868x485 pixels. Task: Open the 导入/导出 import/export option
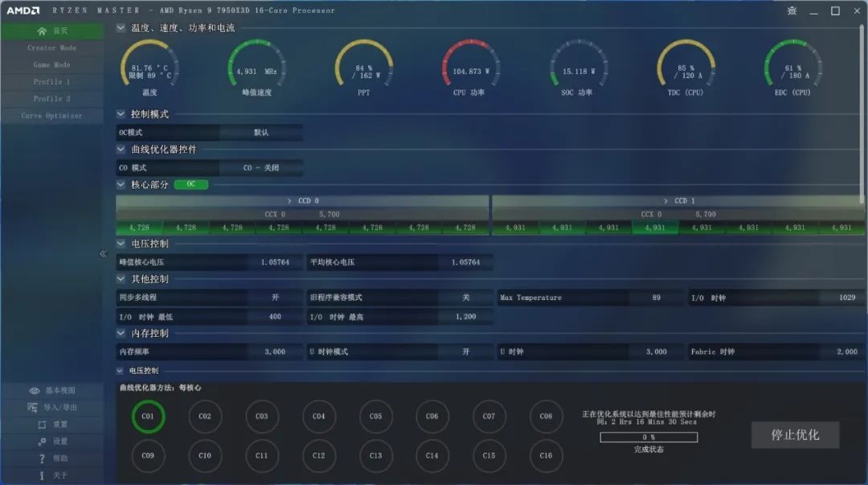[52, 408]
